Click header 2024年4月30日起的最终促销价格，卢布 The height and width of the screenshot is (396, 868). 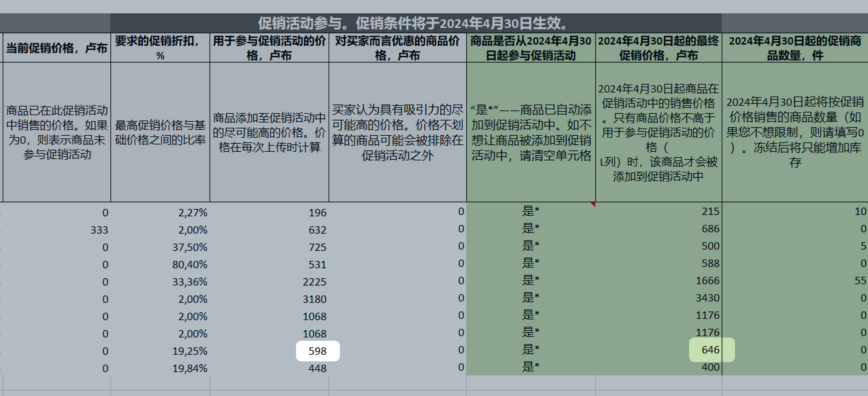[659, 48]
